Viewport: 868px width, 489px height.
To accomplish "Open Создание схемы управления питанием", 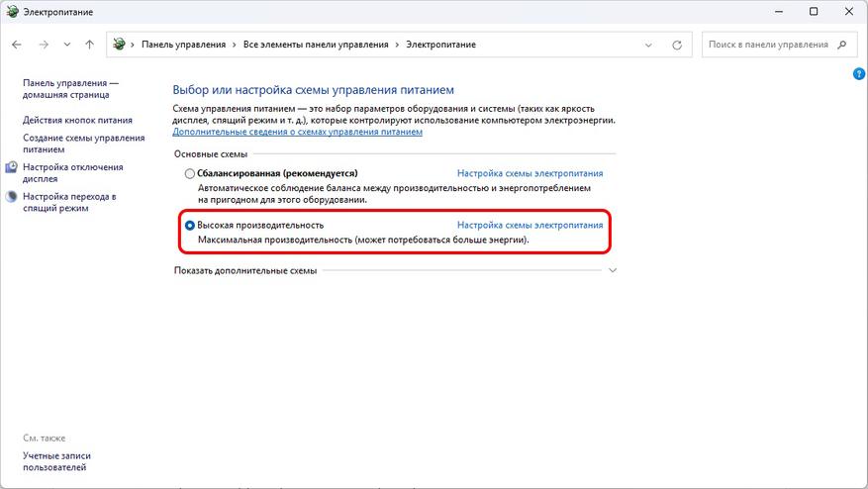I will click(x=83, y=144).
